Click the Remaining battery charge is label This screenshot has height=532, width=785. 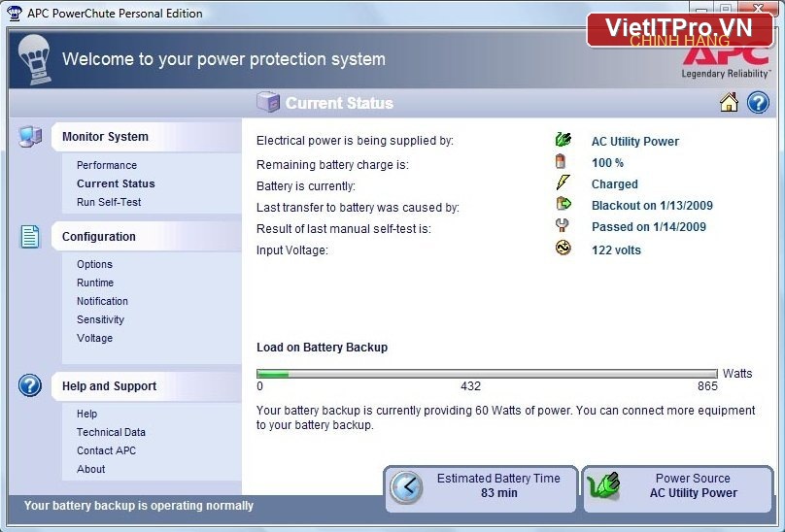pos(332,165)
